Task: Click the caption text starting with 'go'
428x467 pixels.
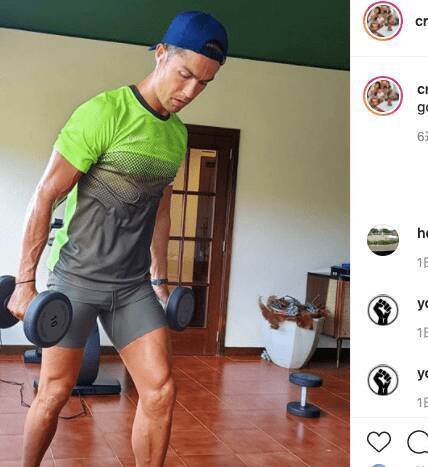Action: click(x=423, y=108)
